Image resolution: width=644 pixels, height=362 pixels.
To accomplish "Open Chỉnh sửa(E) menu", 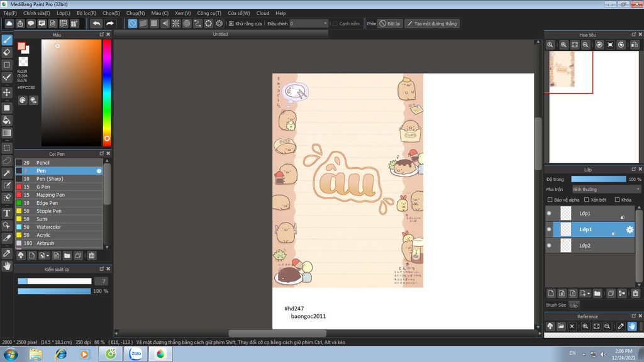I will 36,13.
